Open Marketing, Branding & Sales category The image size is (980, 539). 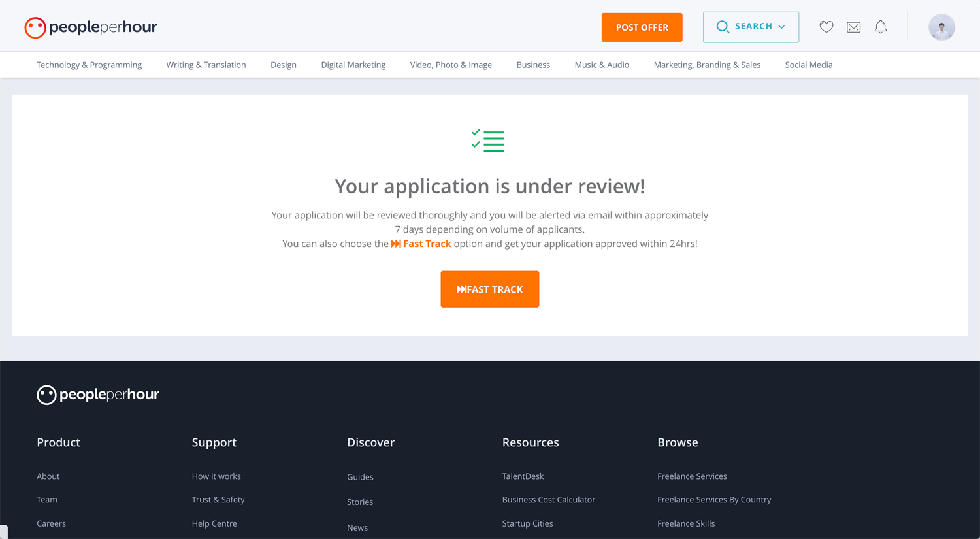[x=707, y=65]
